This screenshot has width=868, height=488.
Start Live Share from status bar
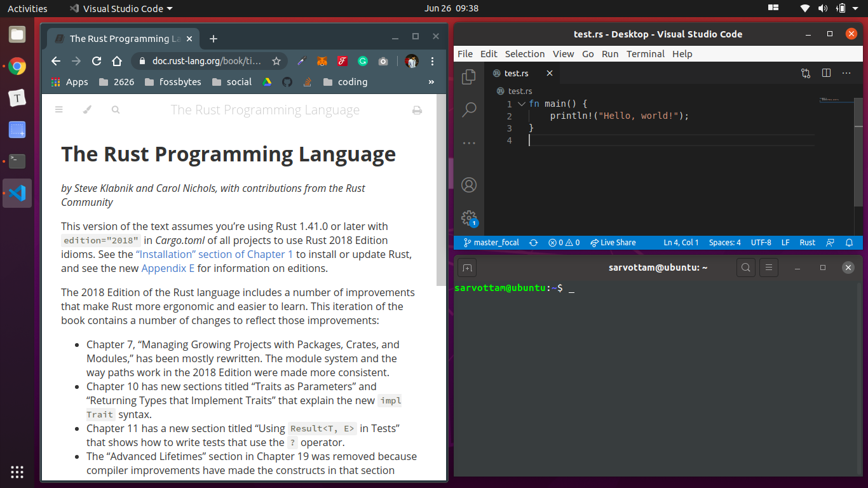click(x=613, y=243)
